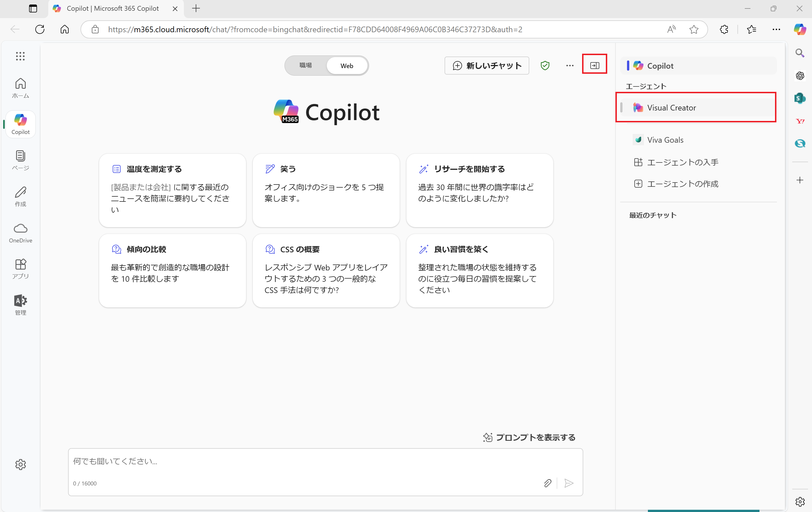
Task: Click the paperclip attach icon
Action: 548,483
